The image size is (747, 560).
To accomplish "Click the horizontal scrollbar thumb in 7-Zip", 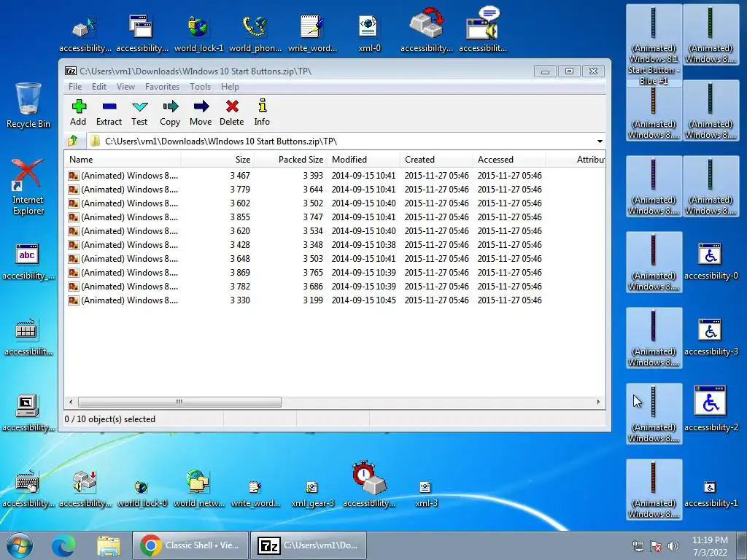I will click(x=179, y=402).
